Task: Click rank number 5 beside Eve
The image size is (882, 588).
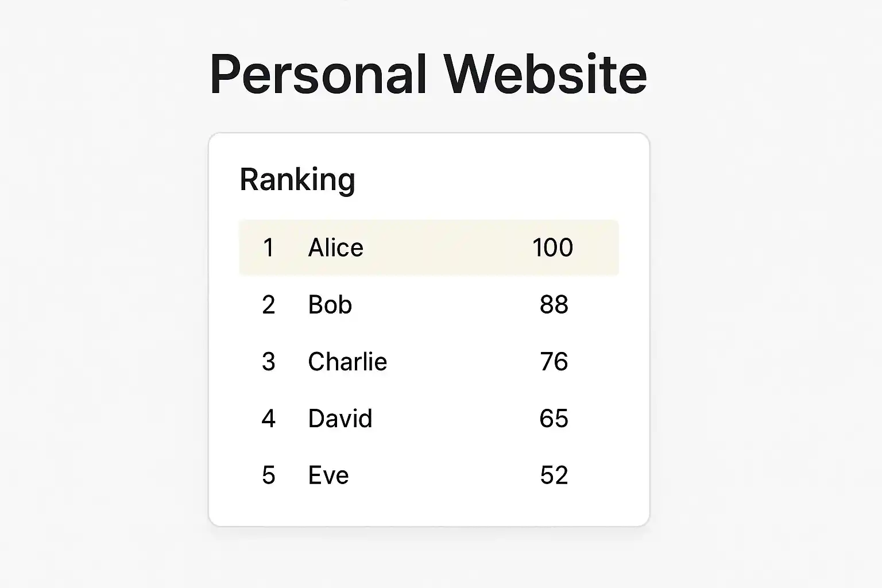Action: click(268, 475)
